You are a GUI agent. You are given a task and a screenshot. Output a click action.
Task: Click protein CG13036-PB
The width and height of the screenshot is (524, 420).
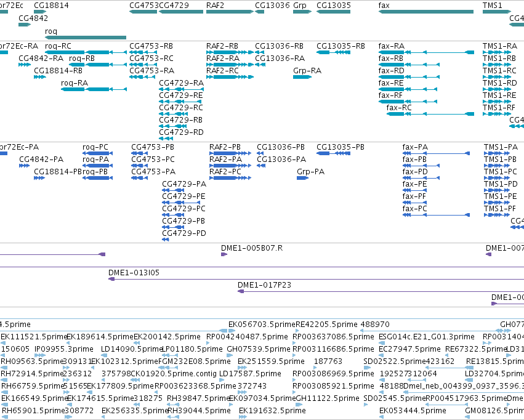coord(260,153)
